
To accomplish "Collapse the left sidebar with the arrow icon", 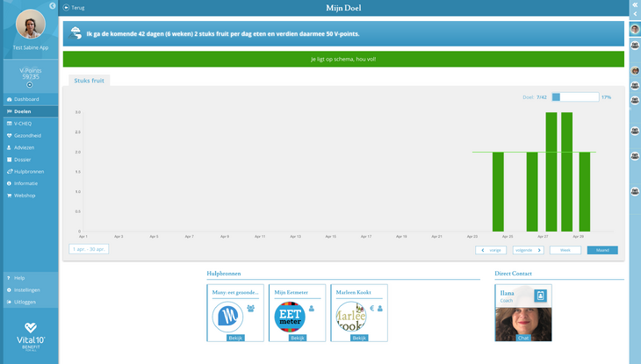I will (53, 6).
